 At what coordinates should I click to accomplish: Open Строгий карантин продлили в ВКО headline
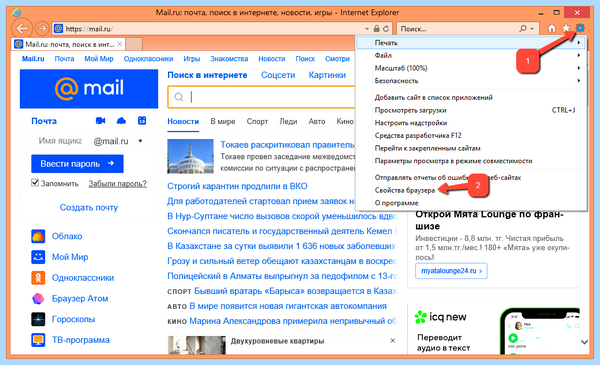(237, 186)
